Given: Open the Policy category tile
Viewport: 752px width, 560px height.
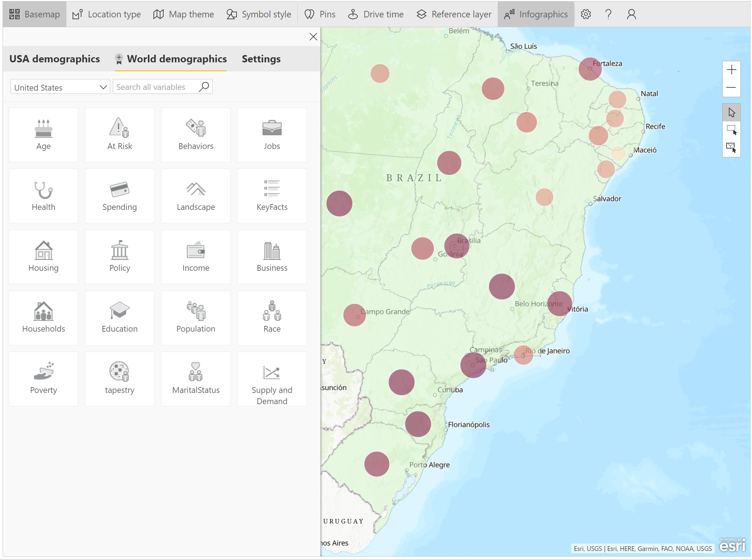Looking at the screenshot, I should coord(120,257).
